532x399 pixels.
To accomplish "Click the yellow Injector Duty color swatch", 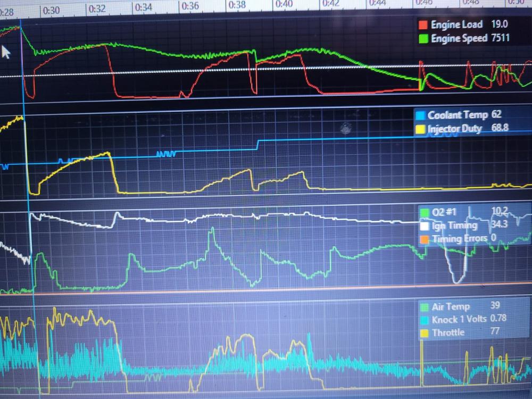I will pos(420,129).
